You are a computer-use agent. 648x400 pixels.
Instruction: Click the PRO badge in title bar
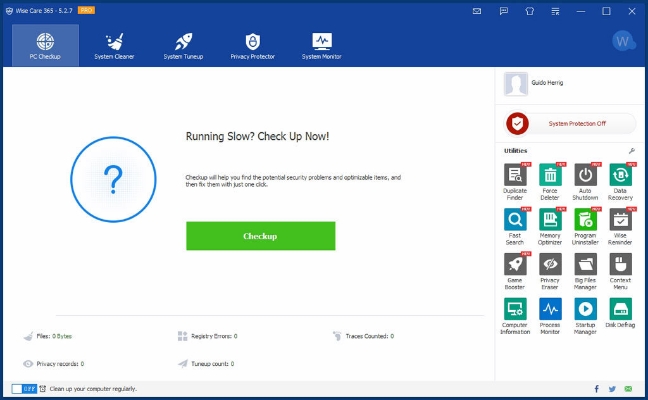(x=86, y=10)
